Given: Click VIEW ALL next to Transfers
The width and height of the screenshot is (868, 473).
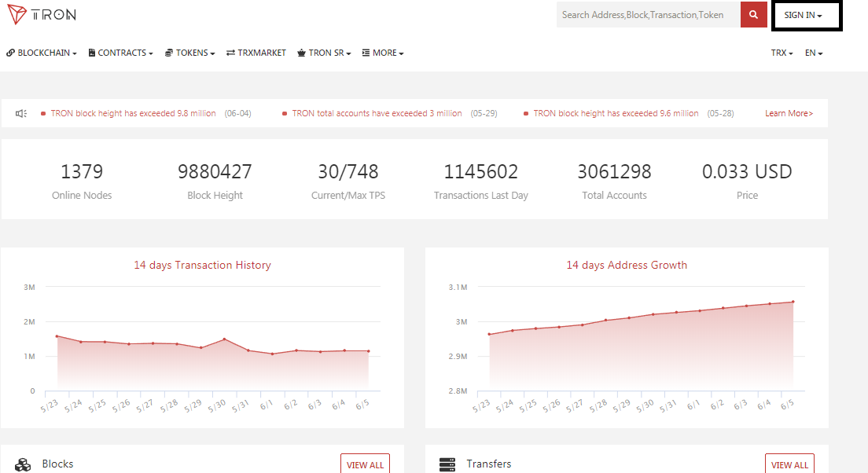Looking at the screenshot, I should point(789,464).
